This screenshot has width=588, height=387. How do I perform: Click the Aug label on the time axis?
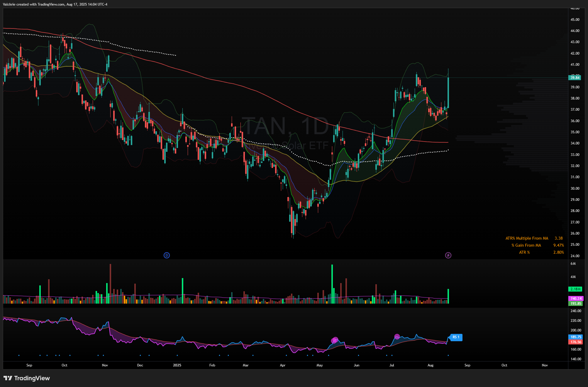click(x=430, y=365)
